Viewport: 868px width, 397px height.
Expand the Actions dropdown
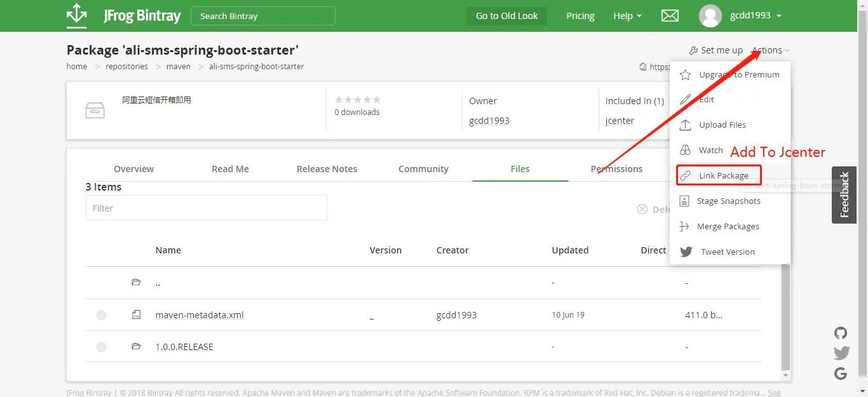pyautogui.click(x=771, y=50)
